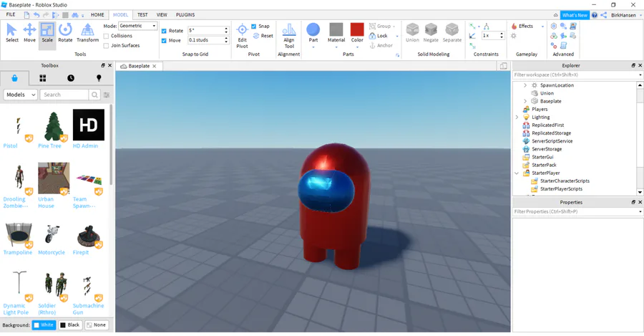Choose the Select tool

[12, 32]
